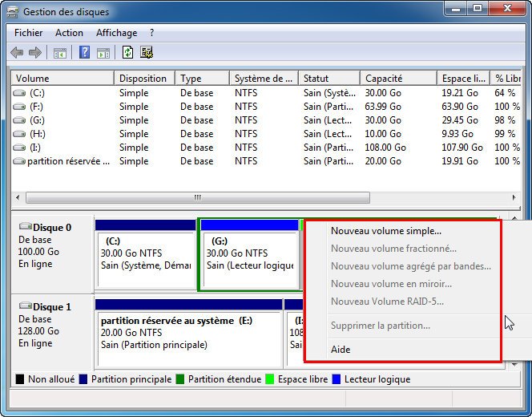Click the 64 % free percentage cell
The width and height of the screenshot is (532, 417).
click(x=505, y=93)
